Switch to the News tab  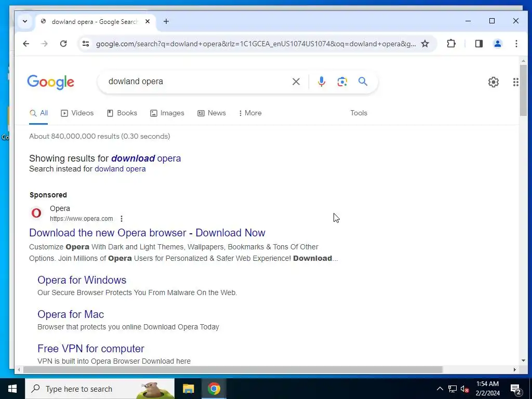(x=211, y=113)
